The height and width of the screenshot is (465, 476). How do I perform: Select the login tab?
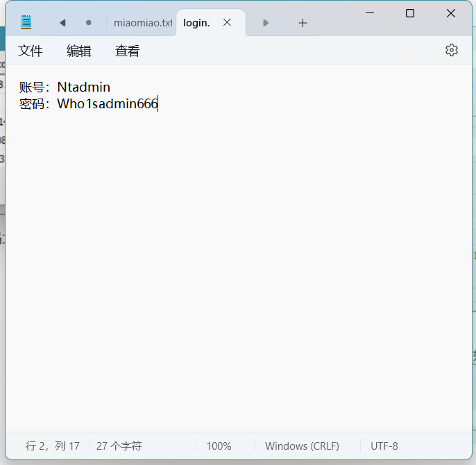(x=197, y=23)
